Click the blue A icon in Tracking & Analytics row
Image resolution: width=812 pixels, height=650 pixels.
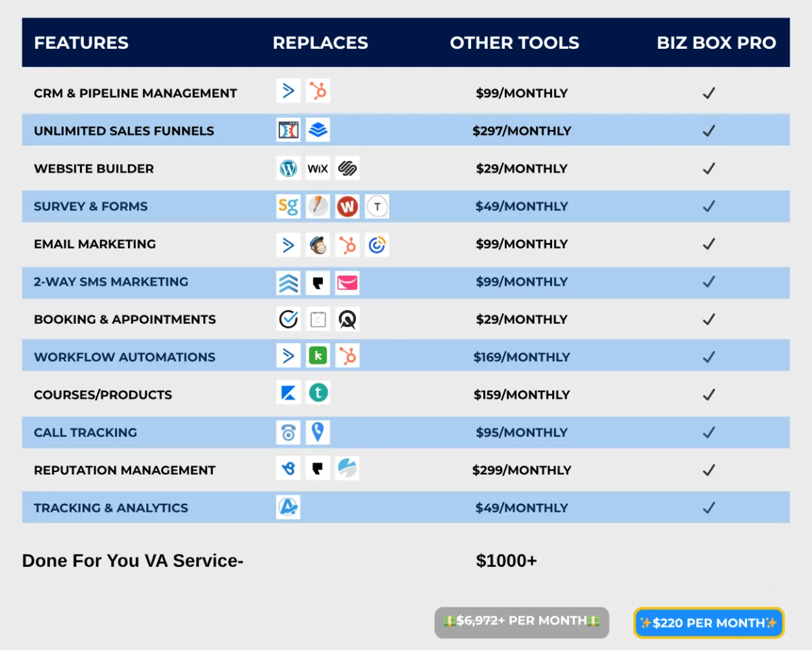click(288, 507)
